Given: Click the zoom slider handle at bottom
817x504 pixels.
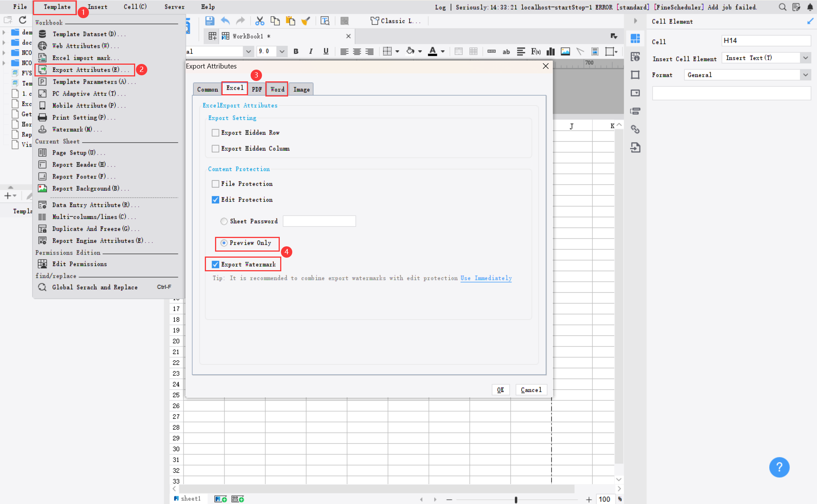Looking at the screenshot, I should pos(516,500).
